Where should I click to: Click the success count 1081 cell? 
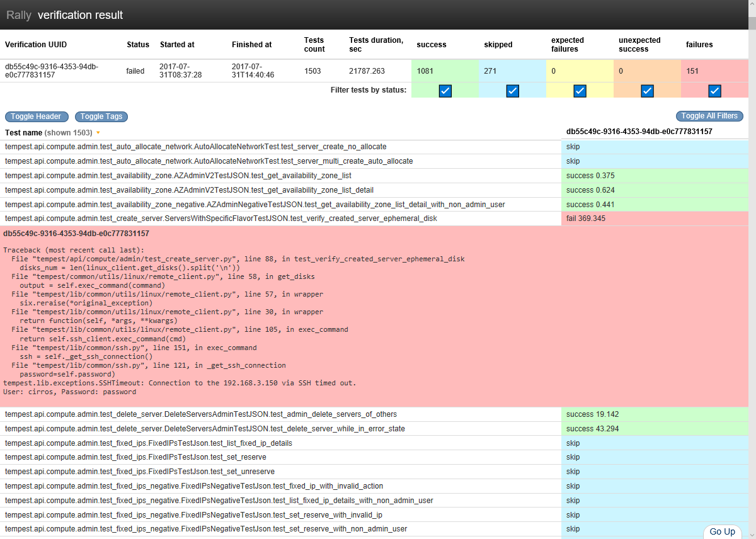coord(445,71)
